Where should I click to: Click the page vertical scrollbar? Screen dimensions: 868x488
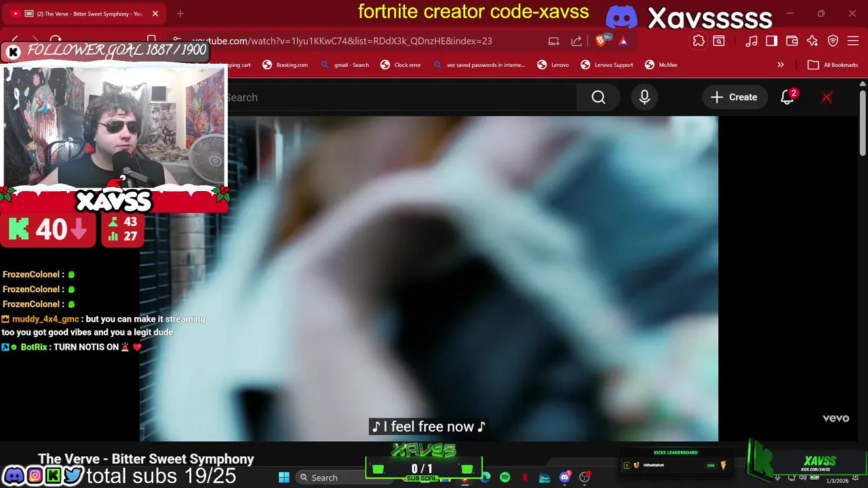tap(863, 123)
